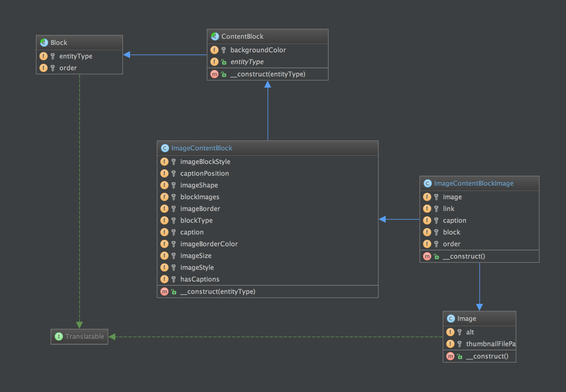Screen dimensions: 566x392
Task: Click field icon beside Block order
Action: click(44, 68)
